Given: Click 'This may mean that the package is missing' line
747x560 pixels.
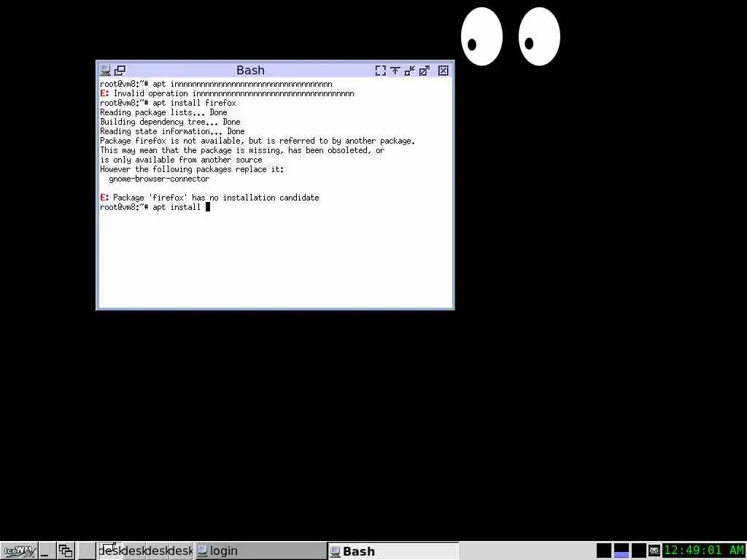Looking at the screenshot, I should coord(242,150).
